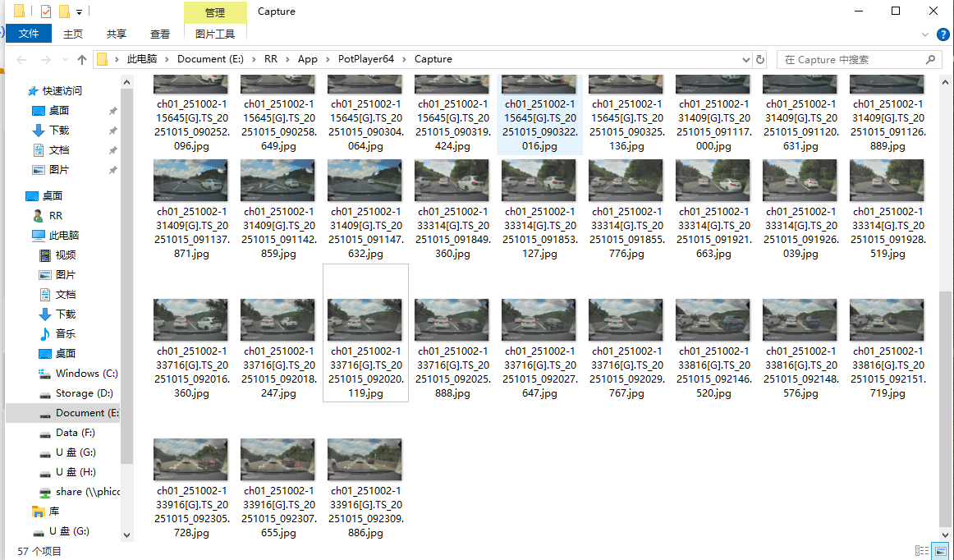Open the address bar history dropdown

(x=745, y=60)
